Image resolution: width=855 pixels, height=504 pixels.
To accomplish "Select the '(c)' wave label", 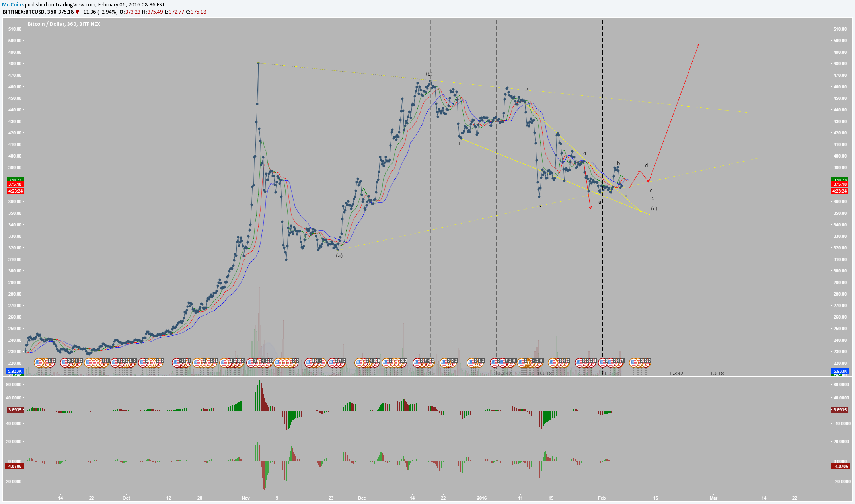I will (654, 209).
